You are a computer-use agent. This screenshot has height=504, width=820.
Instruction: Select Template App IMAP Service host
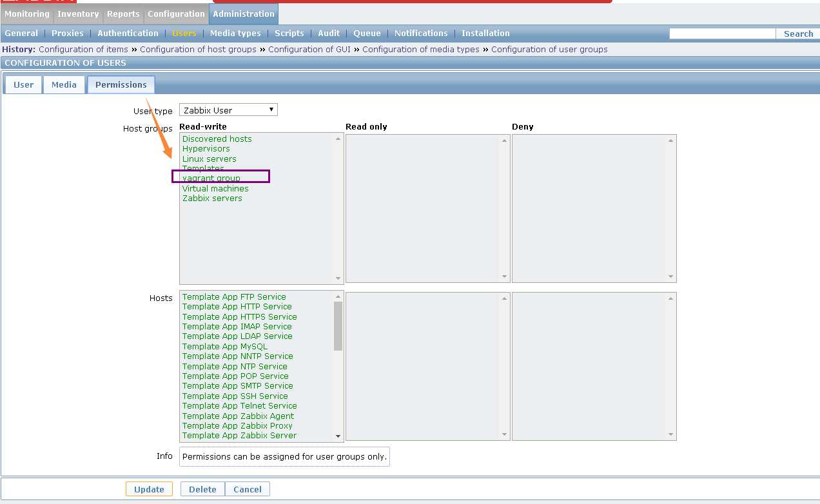pos(237,327)
